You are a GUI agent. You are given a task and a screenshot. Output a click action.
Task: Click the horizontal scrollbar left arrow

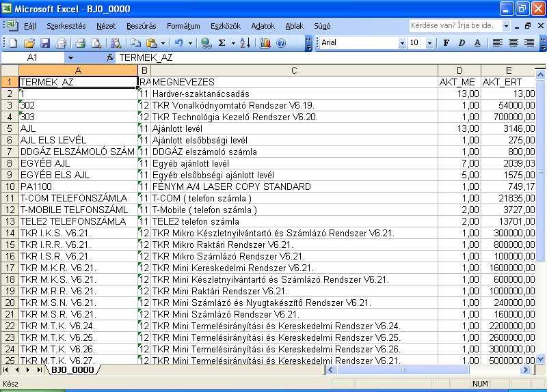tap(331, 369)
